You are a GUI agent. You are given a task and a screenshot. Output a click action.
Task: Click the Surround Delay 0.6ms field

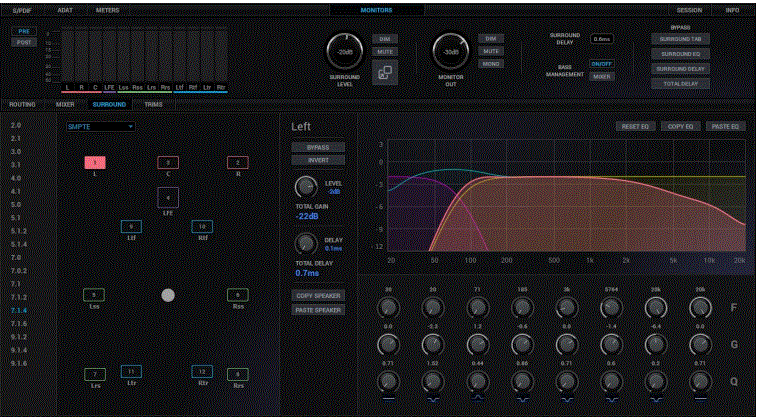(602, 39)
